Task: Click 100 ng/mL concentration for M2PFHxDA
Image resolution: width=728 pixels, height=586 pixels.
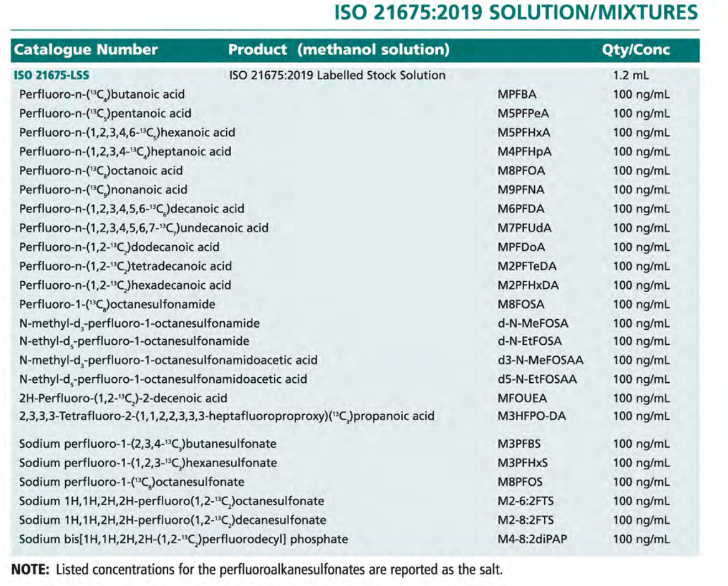Action: 641,286
